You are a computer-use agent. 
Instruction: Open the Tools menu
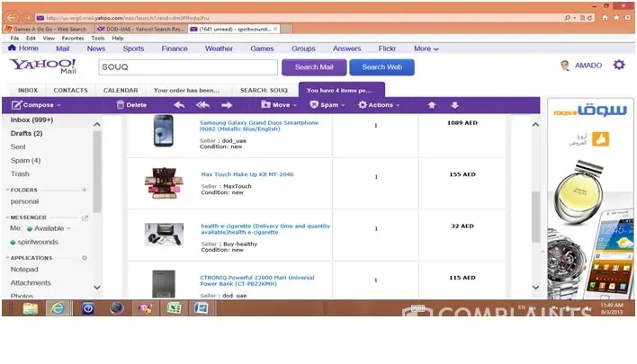(x=98, y=38)
